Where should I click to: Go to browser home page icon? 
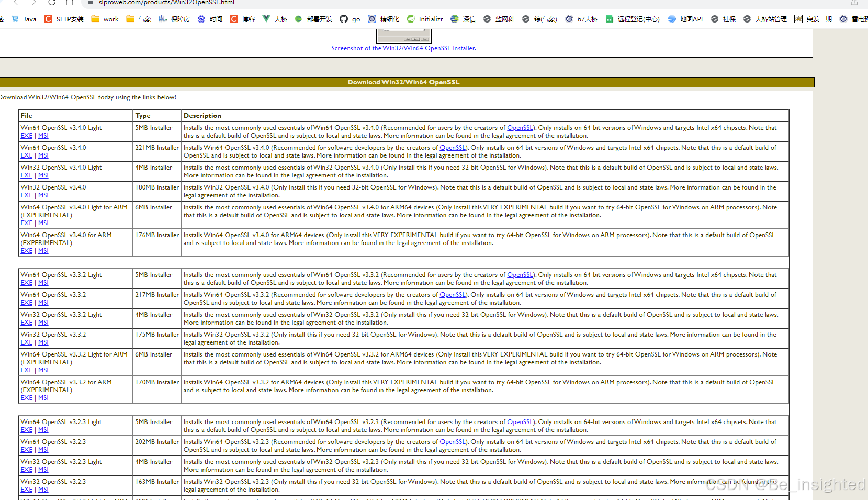pos(70,2)
